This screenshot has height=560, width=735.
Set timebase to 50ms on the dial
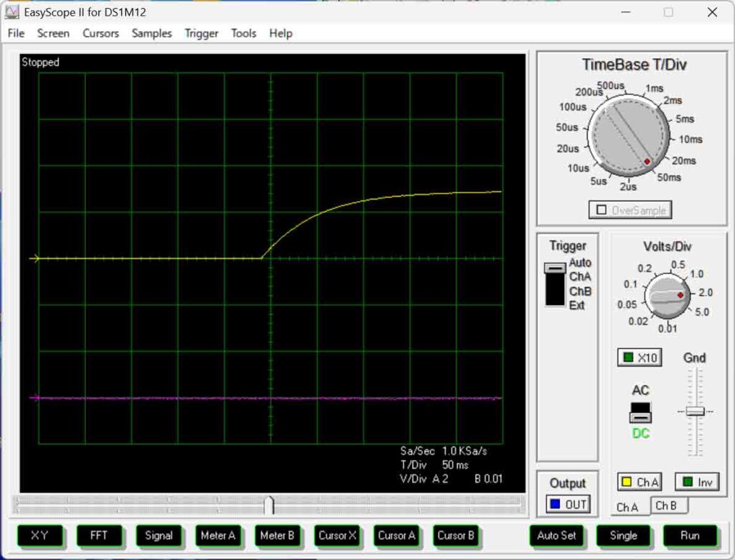[x=669, y=178]
